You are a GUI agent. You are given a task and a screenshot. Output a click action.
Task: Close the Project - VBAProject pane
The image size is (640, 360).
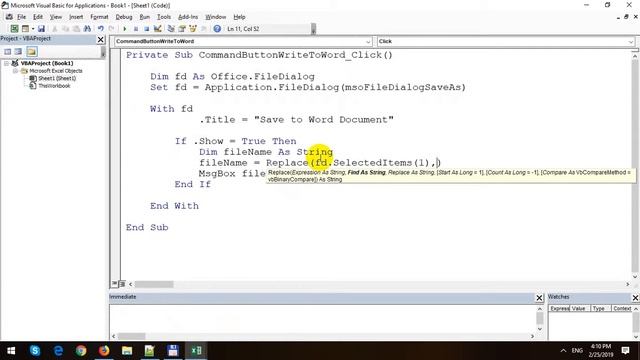pyautogui.click(x=100, y=39)
